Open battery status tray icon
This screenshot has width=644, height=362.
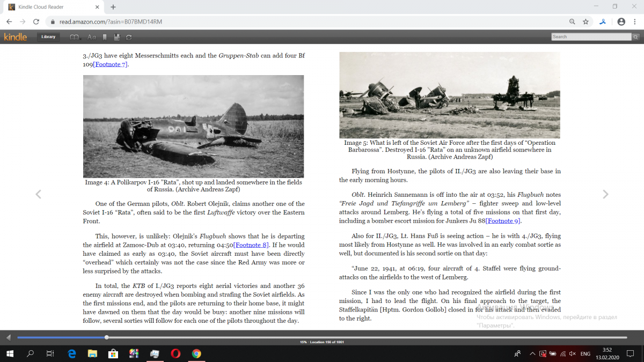pyautogui.click(x=552, y=353)
